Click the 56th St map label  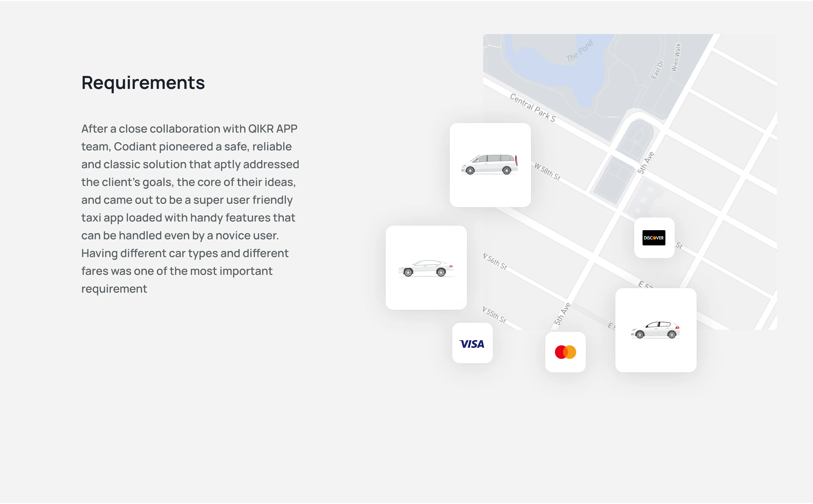tap(495, 261)
